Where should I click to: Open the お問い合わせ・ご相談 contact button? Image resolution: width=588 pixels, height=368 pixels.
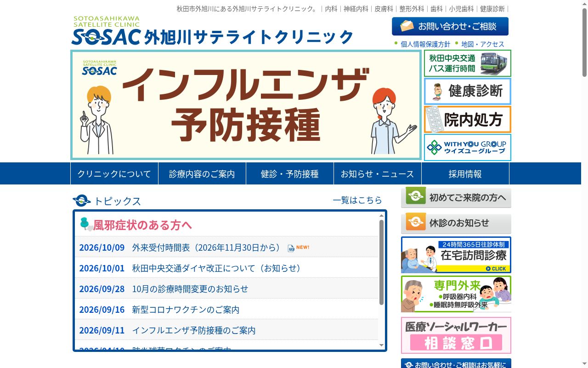point(450,26)
